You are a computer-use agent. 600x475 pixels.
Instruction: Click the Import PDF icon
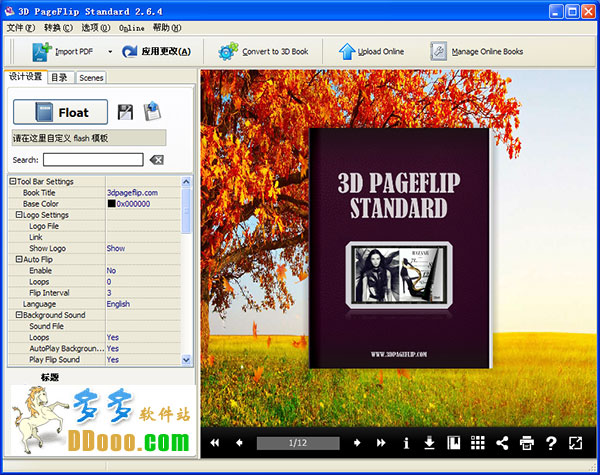pyautogui.click(x=42, y=52)
